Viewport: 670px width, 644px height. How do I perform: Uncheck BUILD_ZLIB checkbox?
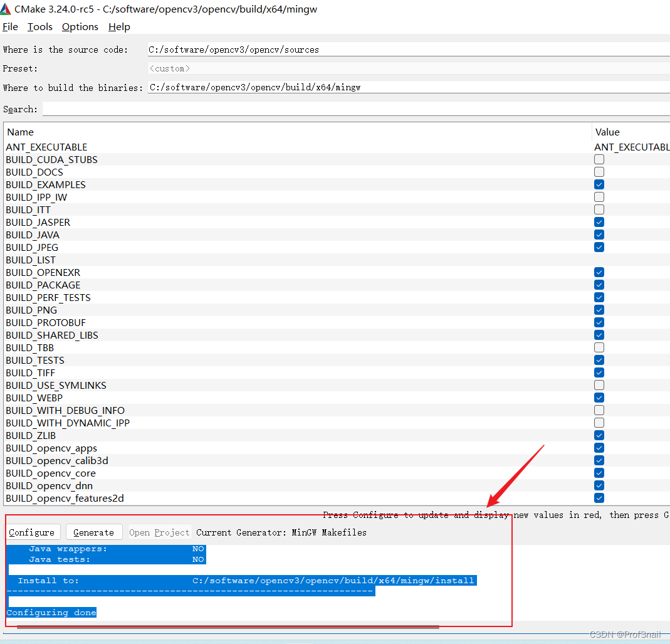tap(599, 435)
